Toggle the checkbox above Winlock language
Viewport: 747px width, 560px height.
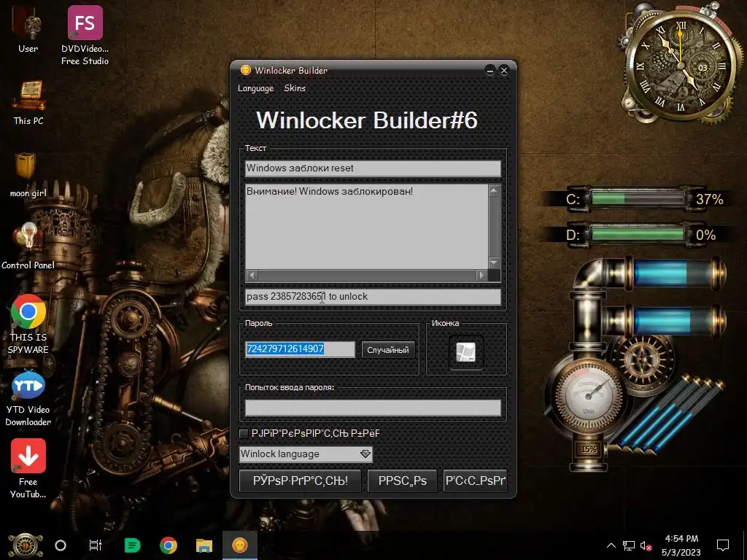tap(244, 433)
